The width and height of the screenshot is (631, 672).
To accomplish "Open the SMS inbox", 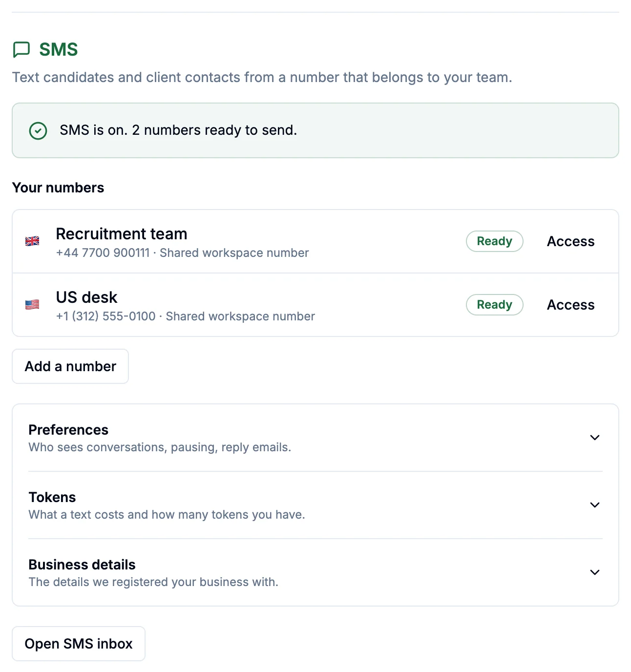I will point(79,644).
